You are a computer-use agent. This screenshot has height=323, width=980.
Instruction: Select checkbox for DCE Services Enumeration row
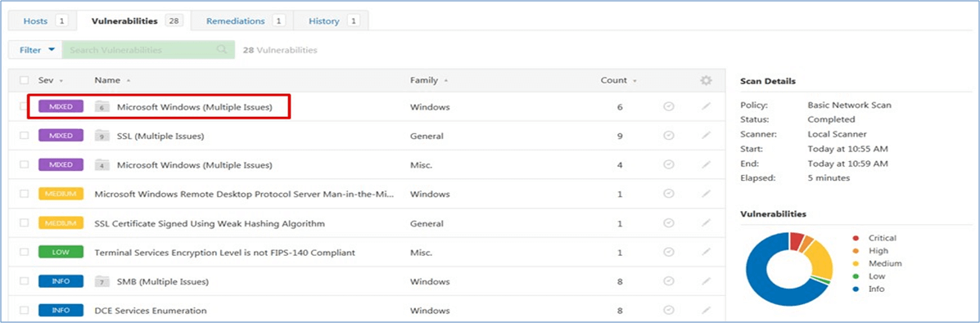click(25, 311)
